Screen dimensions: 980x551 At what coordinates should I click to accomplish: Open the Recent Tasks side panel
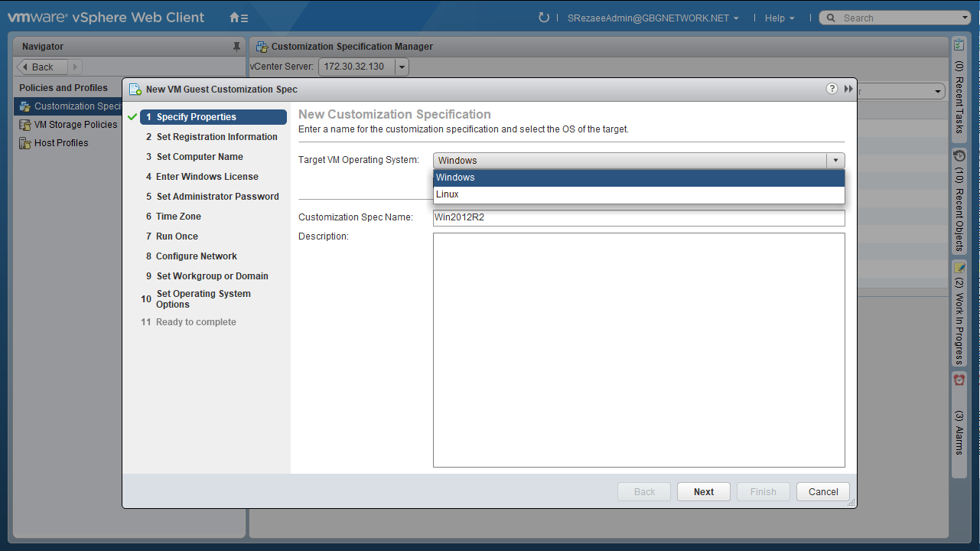959,88
